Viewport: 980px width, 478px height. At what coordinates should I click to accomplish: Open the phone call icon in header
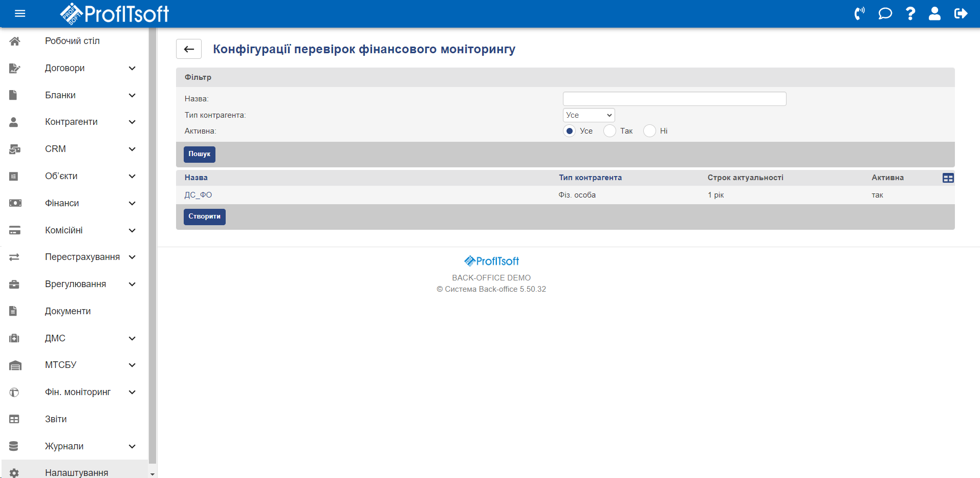point(859,14)
